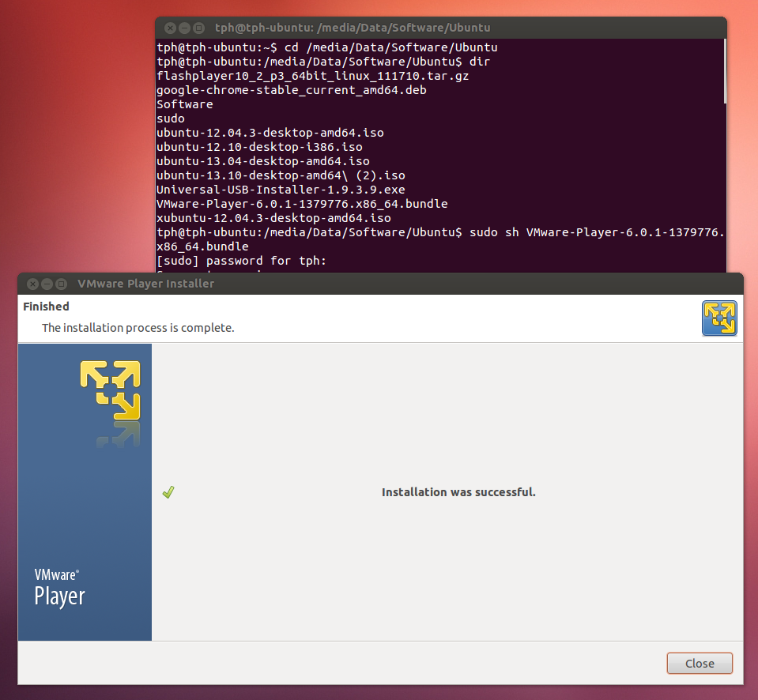The image size is (758, 700).
Task: Click the terminal scrollbar handle
Action: click(725, 71)
